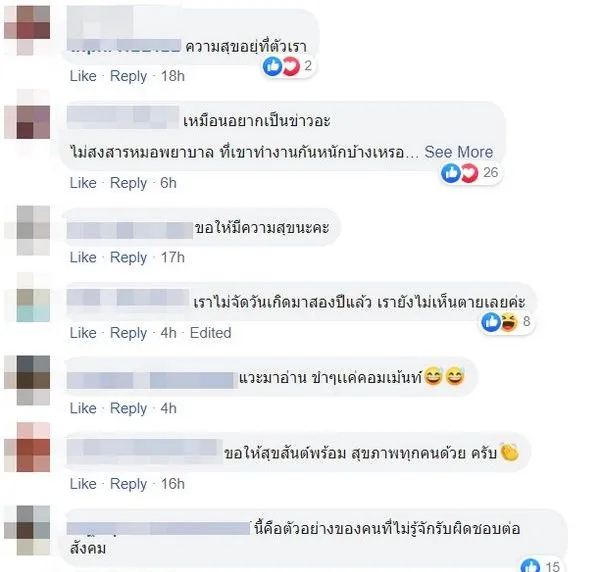Like the comment posted 17h ago

(x=83, y=257)
